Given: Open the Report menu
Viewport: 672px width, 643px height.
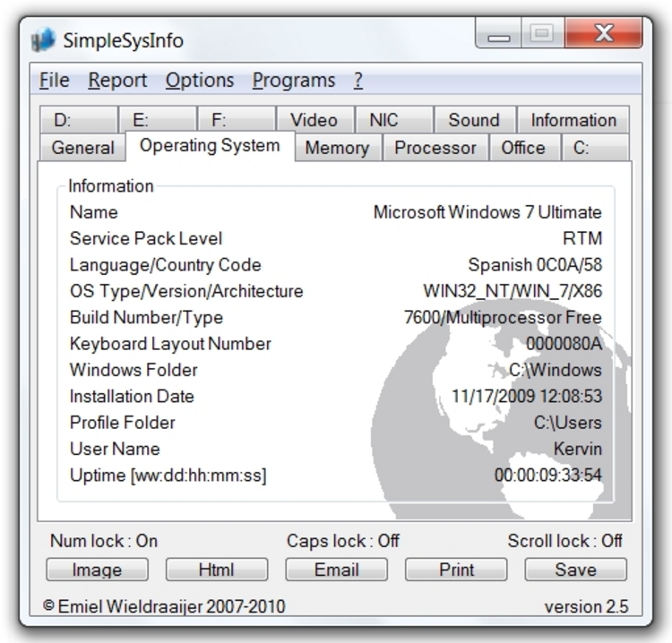Looking at the screenshot, I should coord(117,80).
